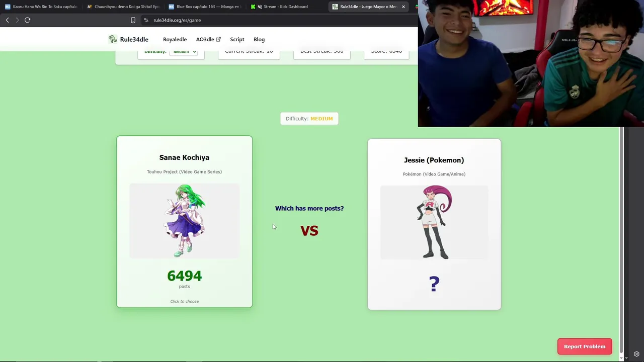Viewport: 644px width, 362px height.
Task: Switch to the Blue Box capítulo 163 tab
Action: [x=205, y=7]
